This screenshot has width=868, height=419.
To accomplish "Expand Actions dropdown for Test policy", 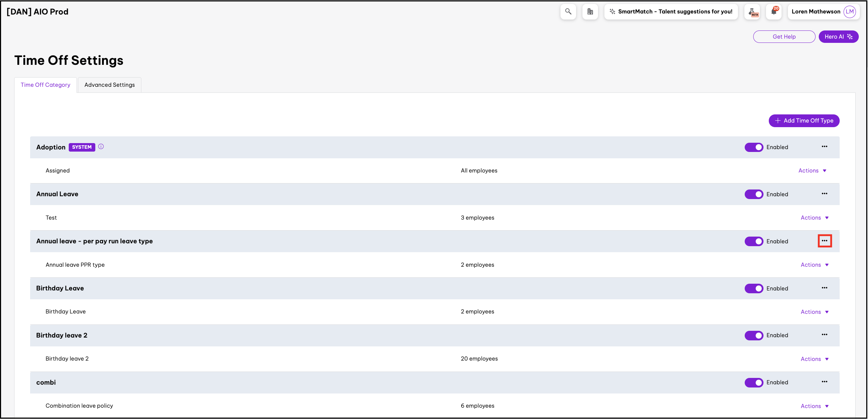I will click(x=814, y=218).
